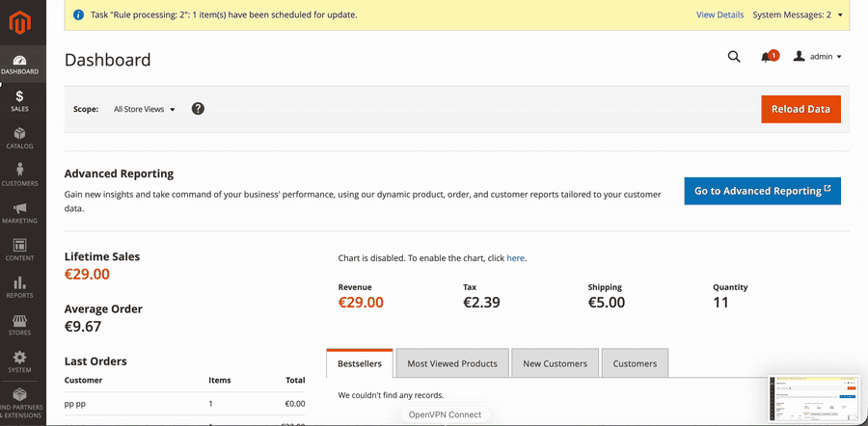
Task: Open the Stores sidebar menu
Action: point(20,326)
